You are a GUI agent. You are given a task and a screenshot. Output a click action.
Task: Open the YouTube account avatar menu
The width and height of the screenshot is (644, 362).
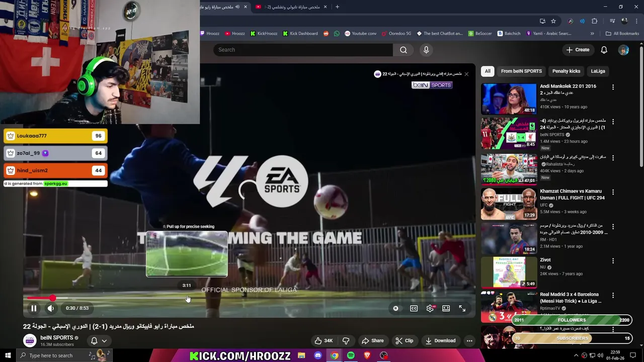(623, 50)
